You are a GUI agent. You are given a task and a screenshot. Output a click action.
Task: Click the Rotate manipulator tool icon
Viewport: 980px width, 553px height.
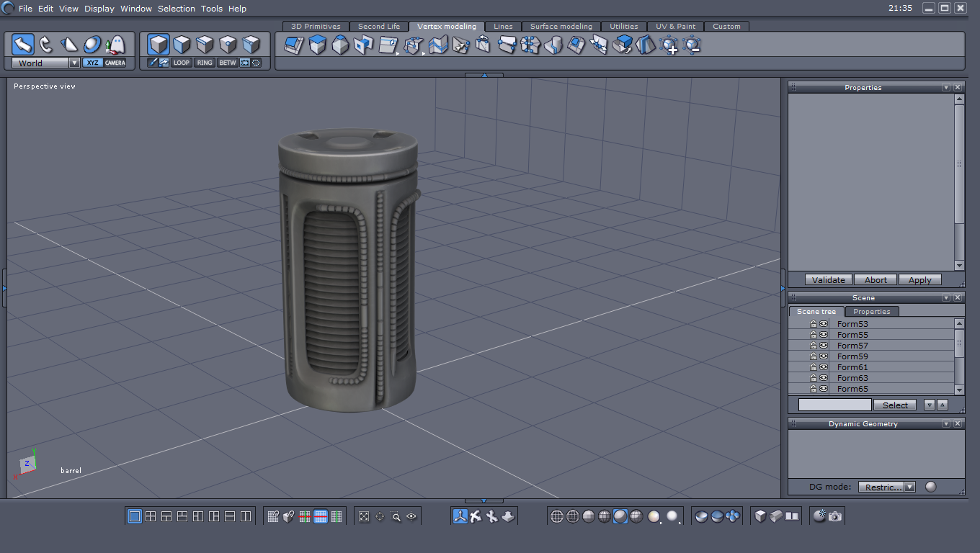pos(46,45)
